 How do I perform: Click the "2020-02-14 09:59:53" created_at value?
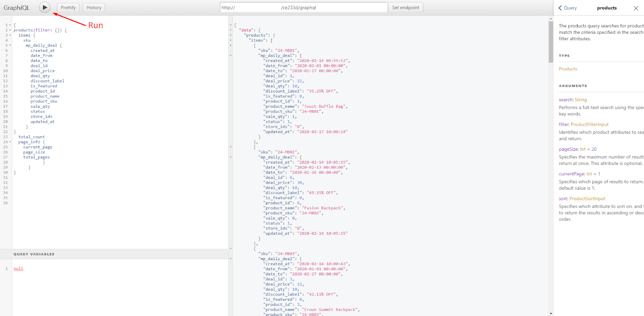322,61
